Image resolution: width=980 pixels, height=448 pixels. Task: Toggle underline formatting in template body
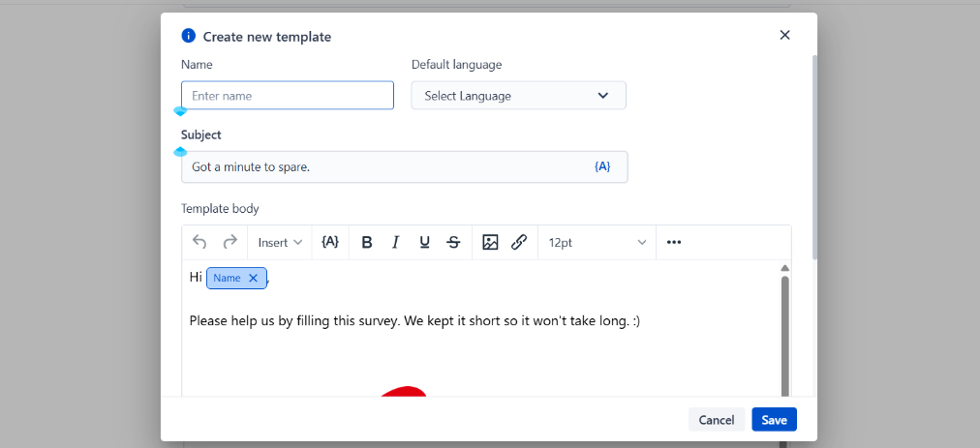pyautogui.click(x=424, y=243)
